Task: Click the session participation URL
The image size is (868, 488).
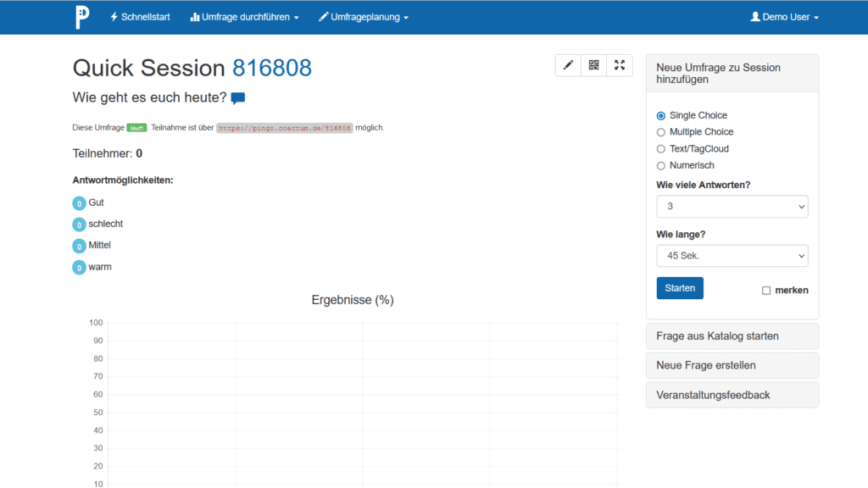Action: pos(284,127)
